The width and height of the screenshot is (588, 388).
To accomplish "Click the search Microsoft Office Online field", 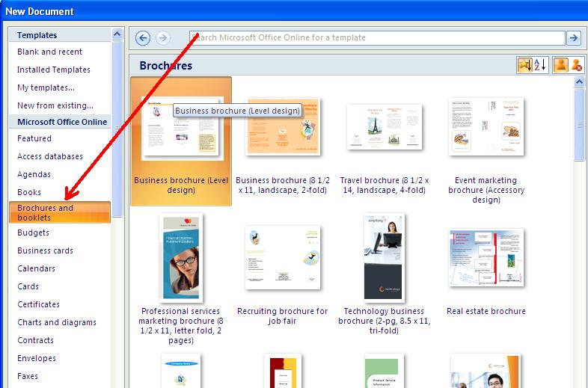I will (377, 37).
